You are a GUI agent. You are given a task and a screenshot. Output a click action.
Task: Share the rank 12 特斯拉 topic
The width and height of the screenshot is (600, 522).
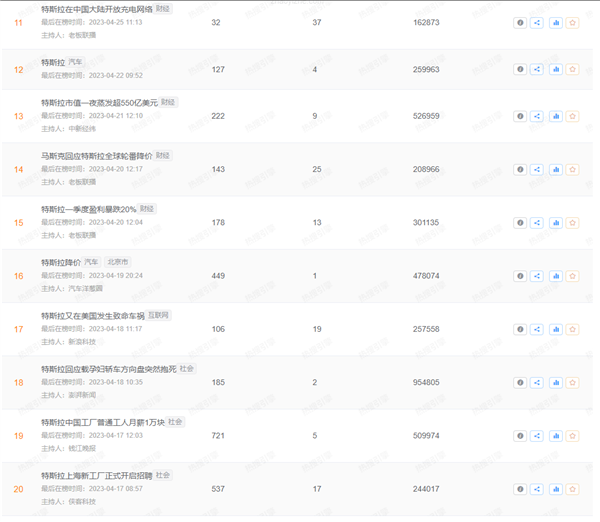click(x=537, y=69)
